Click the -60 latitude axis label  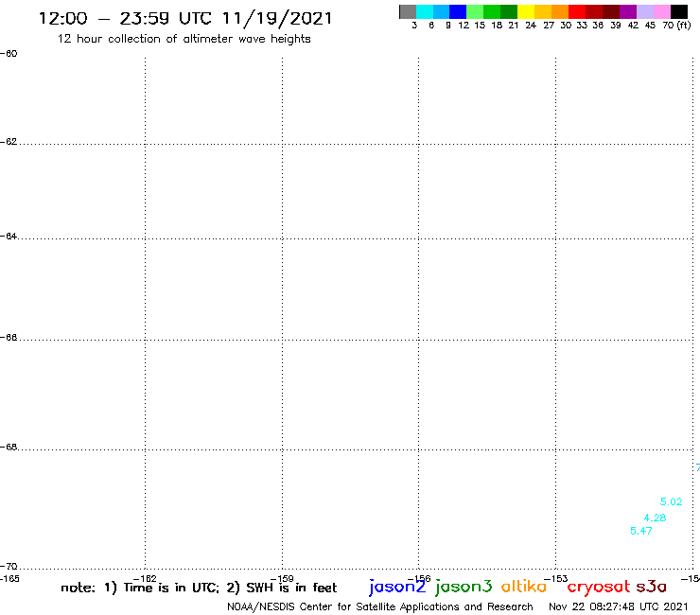click(9, 54)
